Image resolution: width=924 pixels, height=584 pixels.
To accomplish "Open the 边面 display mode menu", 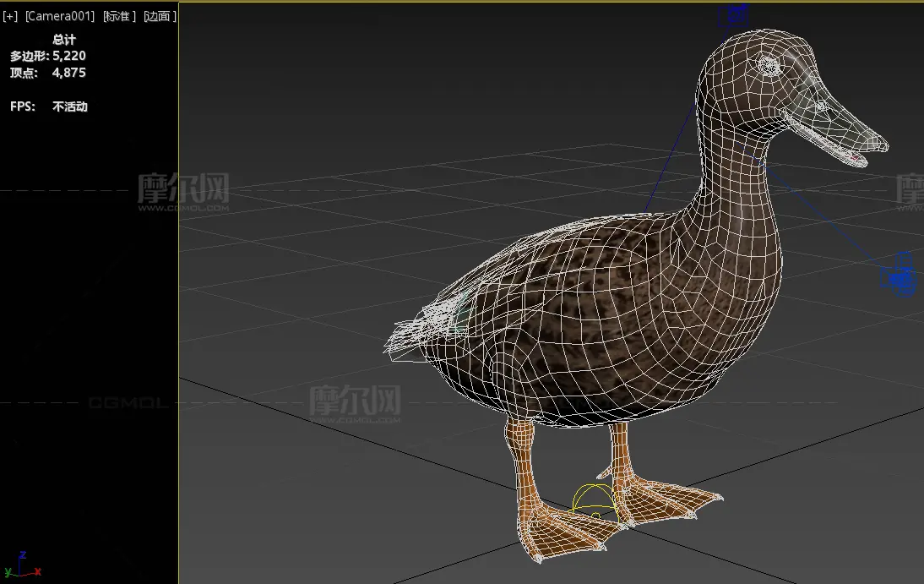I will pos(160,16).
